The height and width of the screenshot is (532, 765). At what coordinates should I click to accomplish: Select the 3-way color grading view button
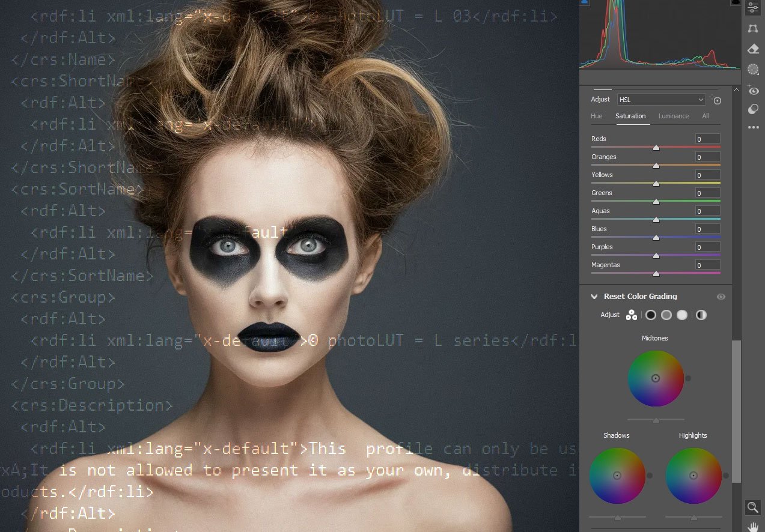coord(631,315)
